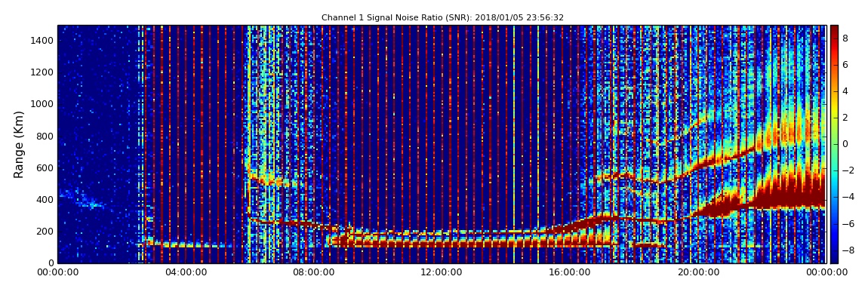Click the 08:00:00 time axis label
Viewport: 868px width, 307px height.
[314, 272]
